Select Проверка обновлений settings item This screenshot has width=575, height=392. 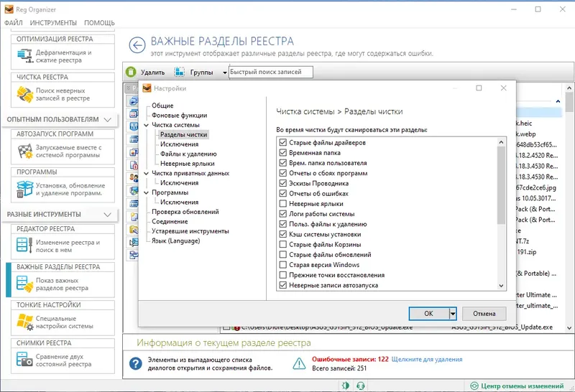[x=185, y=212]
